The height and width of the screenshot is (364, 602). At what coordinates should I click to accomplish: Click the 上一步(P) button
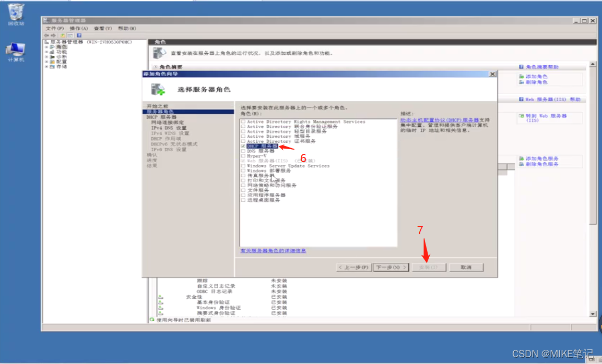(x=353, y=268)
